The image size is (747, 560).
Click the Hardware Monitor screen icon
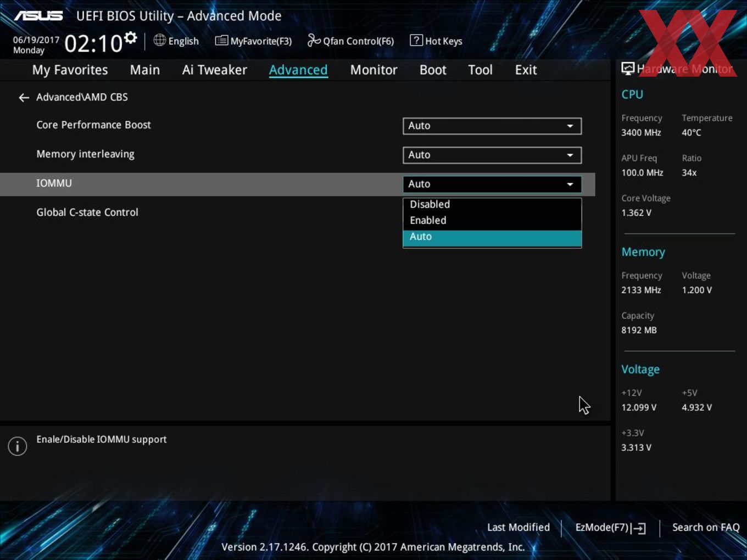tap(628, 68)
